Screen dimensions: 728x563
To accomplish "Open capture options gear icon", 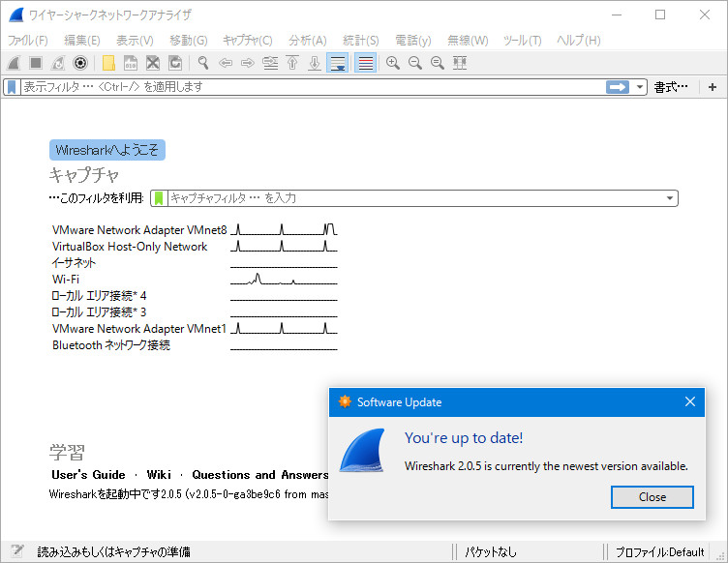I will point(80,63).
